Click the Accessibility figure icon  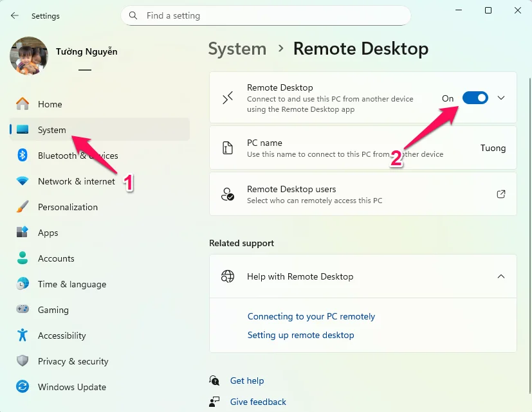tap(23, 336)
